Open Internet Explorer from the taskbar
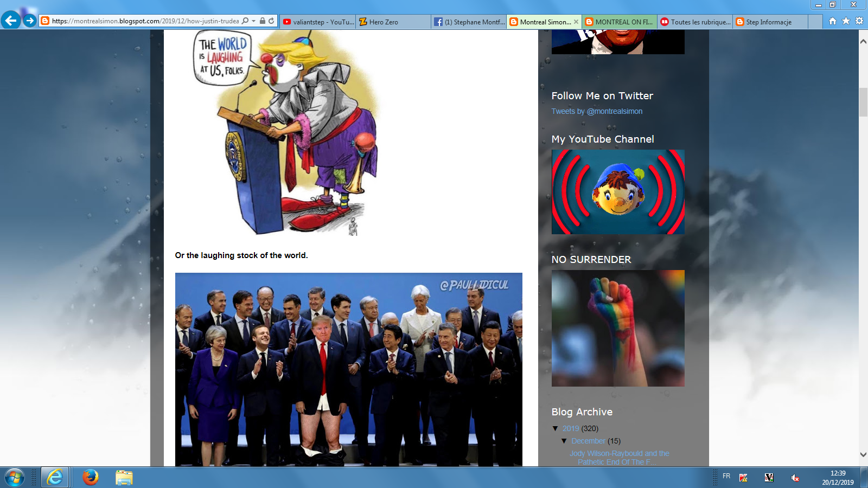The height and width of the screenshot is (488, 868). pyautogui.click(x=55, y=477)
